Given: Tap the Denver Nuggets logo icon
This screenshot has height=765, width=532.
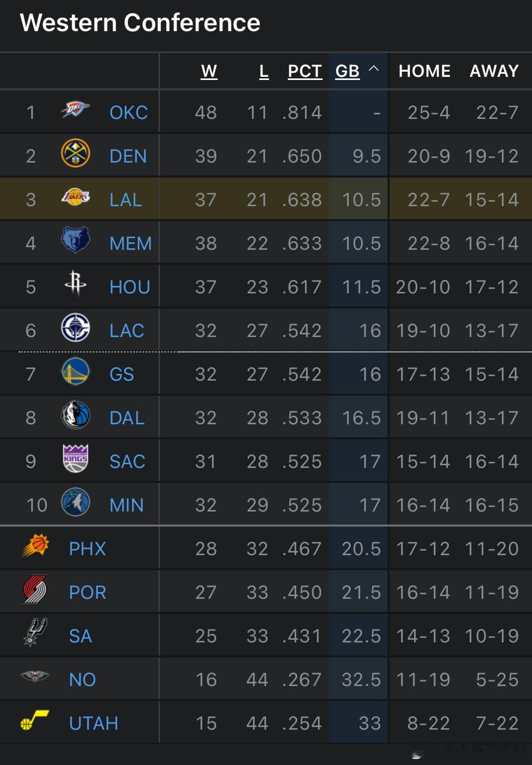Looking at the screenshot, I should click(75, 154).
